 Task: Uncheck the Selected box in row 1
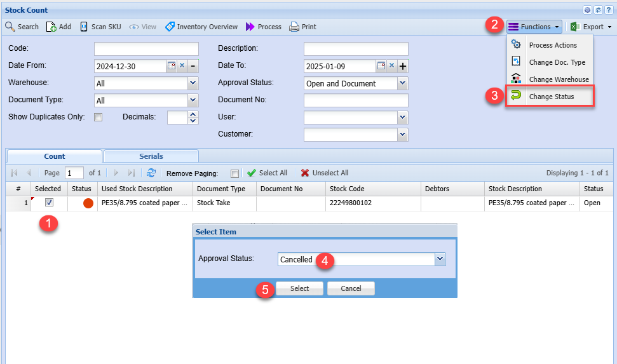click(x=49, y=203)
